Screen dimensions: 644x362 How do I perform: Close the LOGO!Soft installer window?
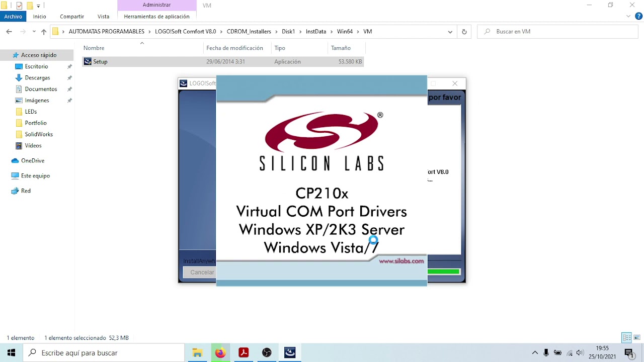pyautogui.click(x=455, y=83)
